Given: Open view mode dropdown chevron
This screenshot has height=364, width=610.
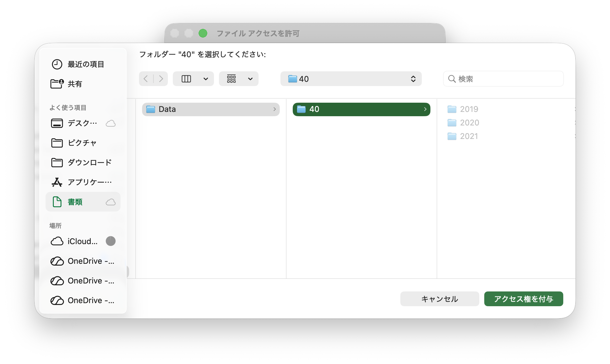Looking at the screenshot, I should 206,79.
